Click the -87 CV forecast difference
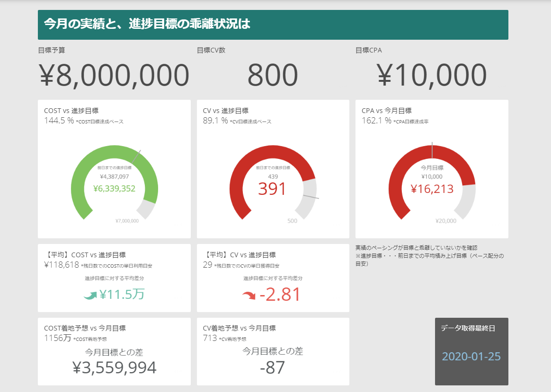Image resolution: width=551 pixels, height=392 pixels. point(273,368)
